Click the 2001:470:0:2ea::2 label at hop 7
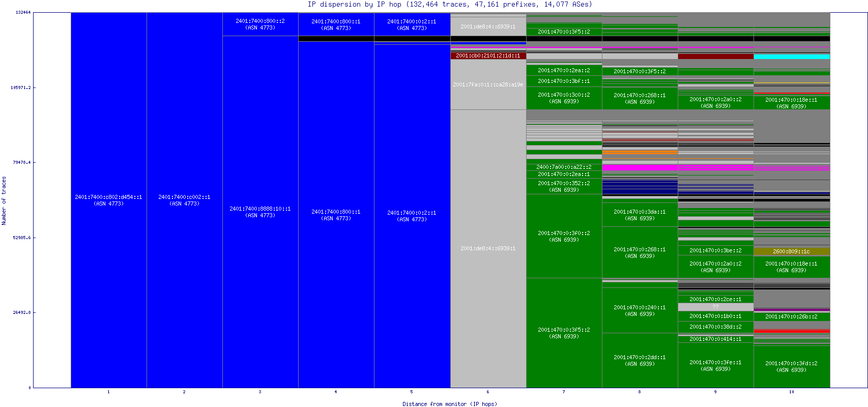The image size is (868, 407). click(564, 70)
